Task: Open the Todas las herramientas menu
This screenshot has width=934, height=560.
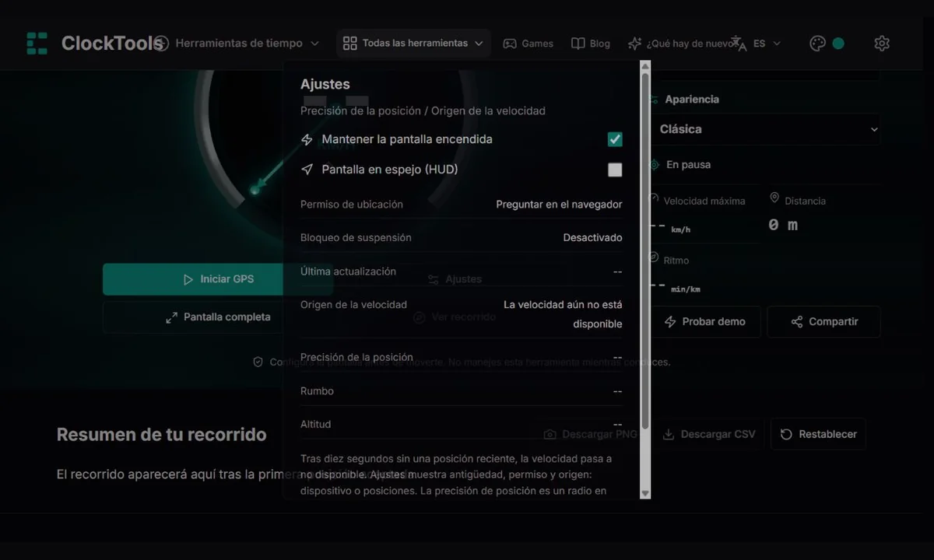Action: (x=413, y=44)
